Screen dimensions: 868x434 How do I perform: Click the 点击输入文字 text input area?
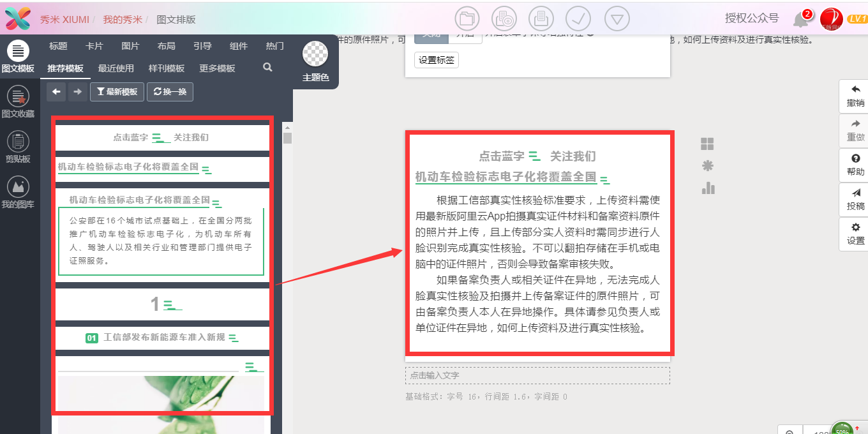[x=537, y=376]
